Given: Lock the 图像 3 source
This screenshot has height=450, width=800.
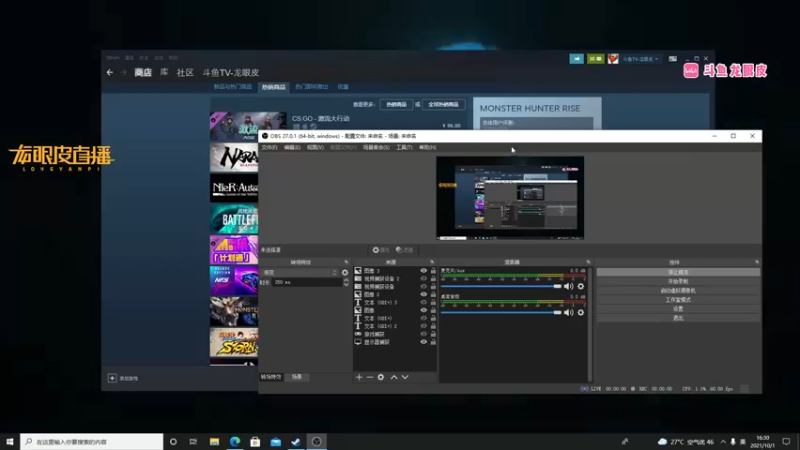Looking at the screenshot, I should click(x=433, y=271).
